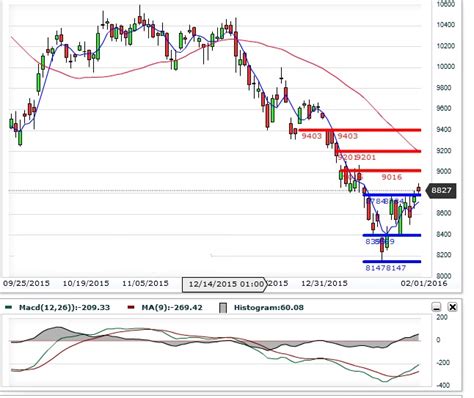This screenshot has width=474, height=398.
Task: Close the MACD indicator panel
Action: (452, 307)
